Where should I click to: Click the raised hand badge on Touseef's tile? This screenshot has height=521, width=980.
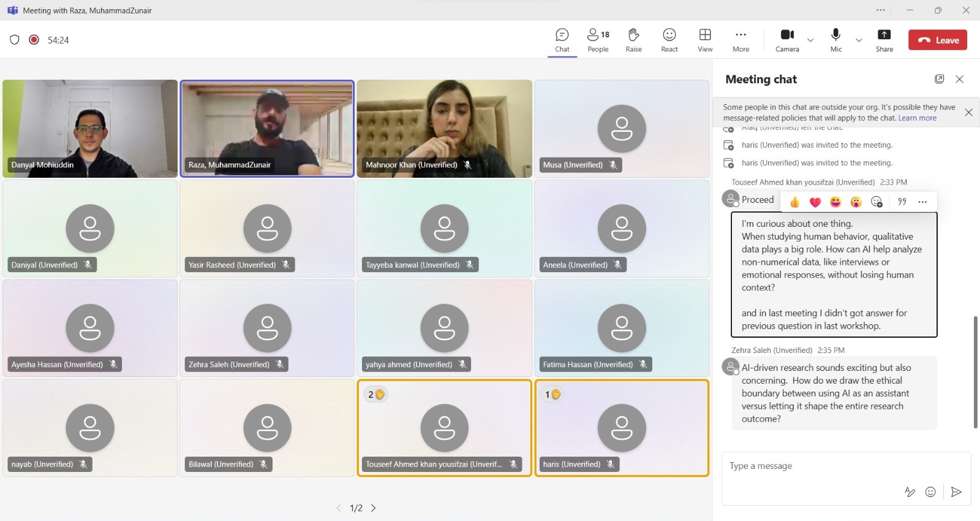tap(376, 395)
